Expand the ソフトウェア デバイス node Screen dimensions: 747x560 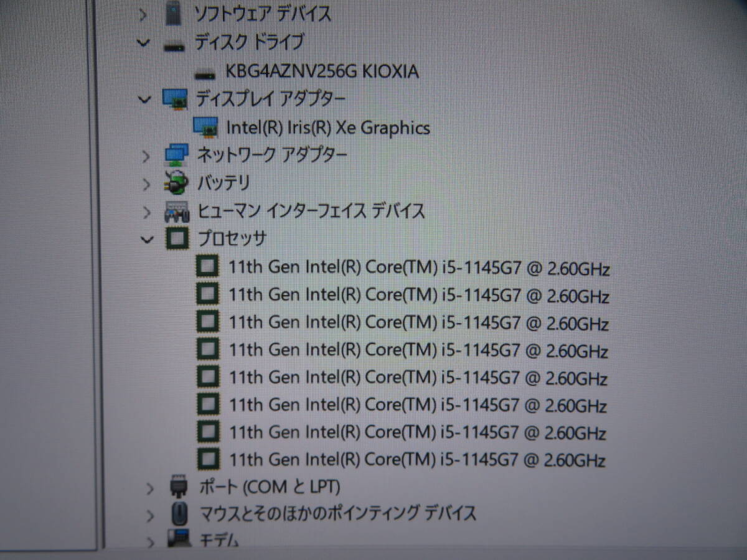(144, 15)
